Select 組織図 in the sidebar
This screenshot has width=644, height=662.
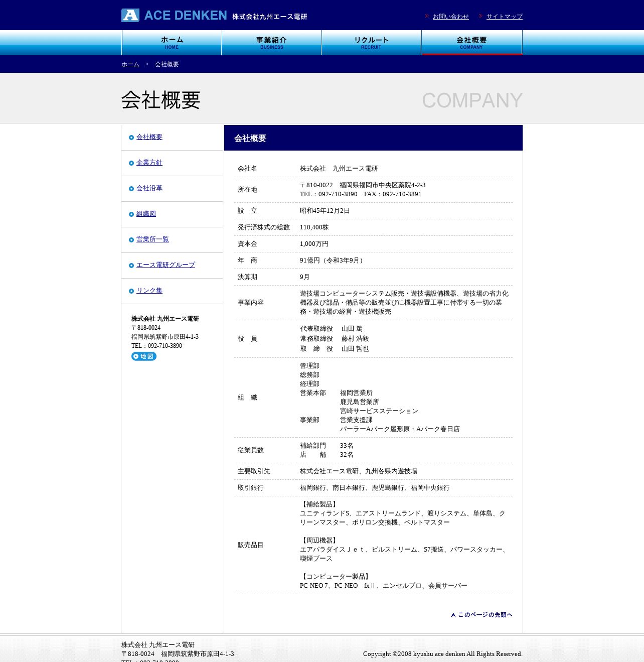tap(146, 214)
